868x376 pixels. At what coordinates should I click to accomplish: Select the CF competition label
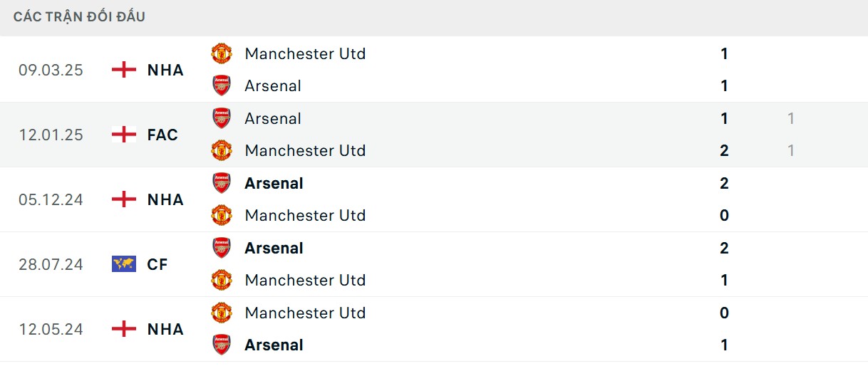(157, 264)
